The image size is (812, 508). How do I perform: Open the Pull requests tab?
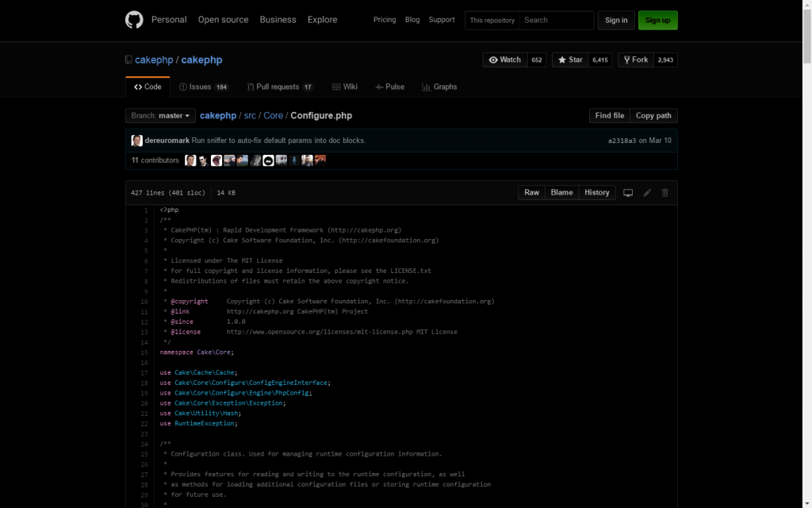pos(280,87)
